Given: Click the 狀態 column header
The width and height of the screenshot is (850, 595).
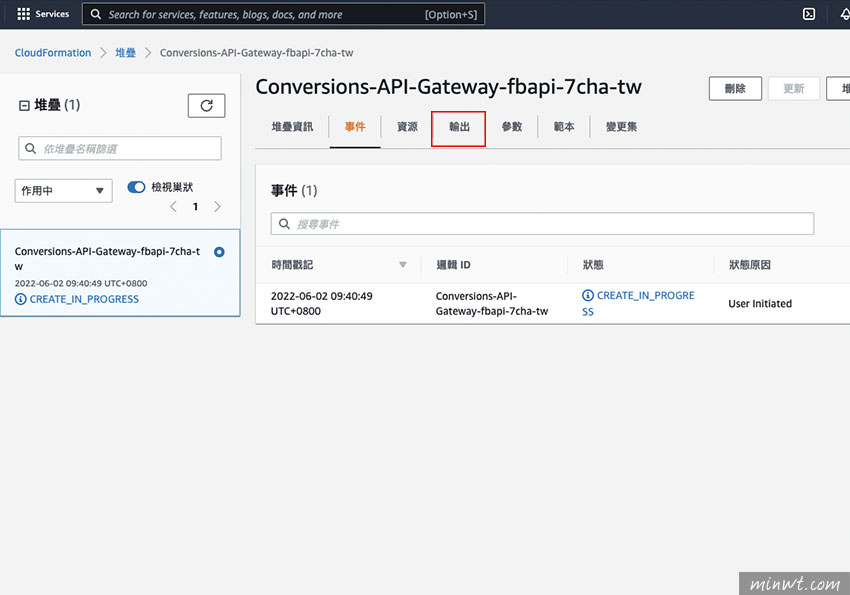Looking at the screenshot, I should [x=593, y=265].
